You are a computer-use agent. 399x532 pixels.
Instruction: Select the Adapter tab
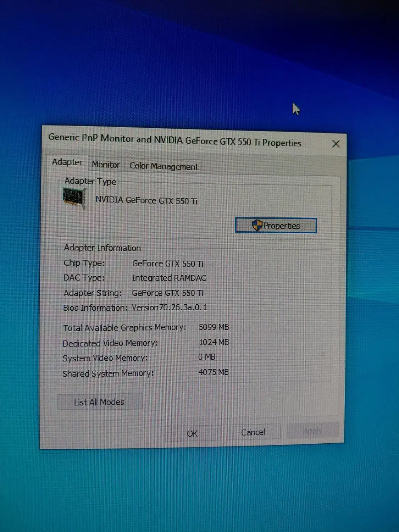(x=67, y=162)
